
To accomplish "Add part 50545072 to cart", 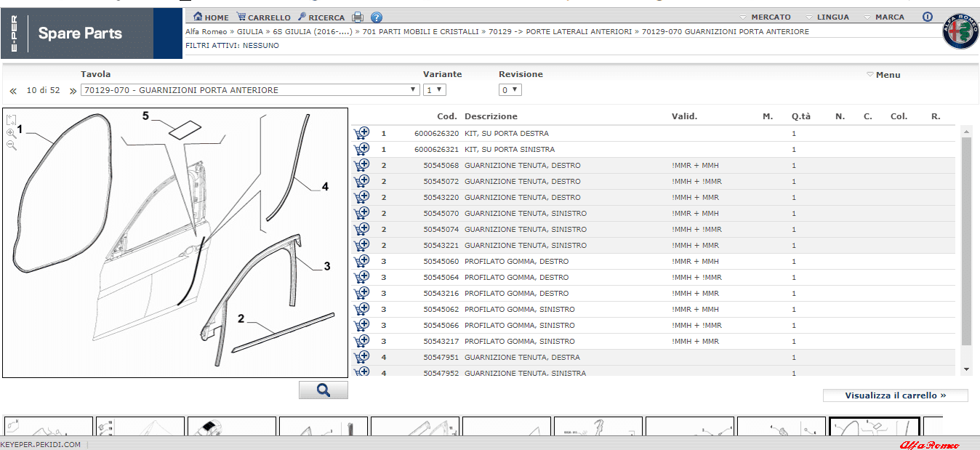I will click(x=361, y=181).
